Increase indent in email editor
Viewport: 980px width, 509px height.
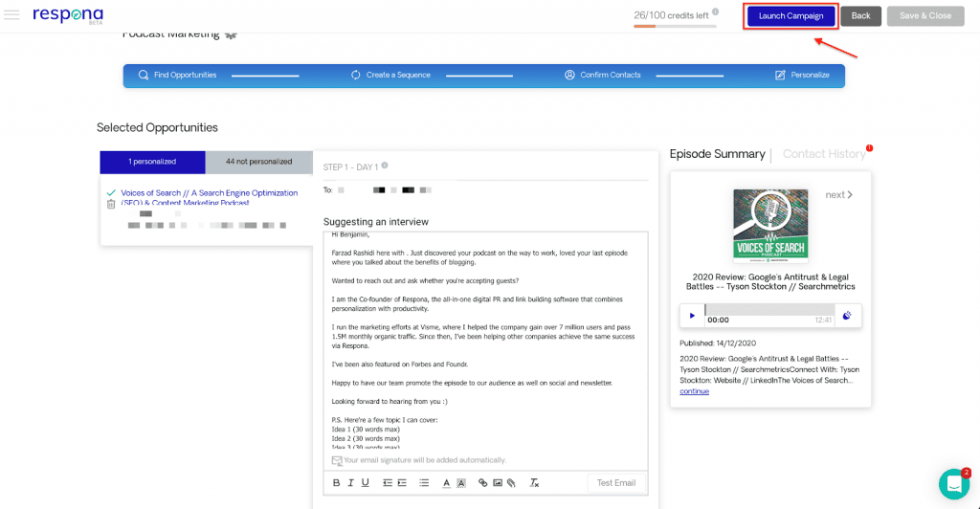(402, 483)
